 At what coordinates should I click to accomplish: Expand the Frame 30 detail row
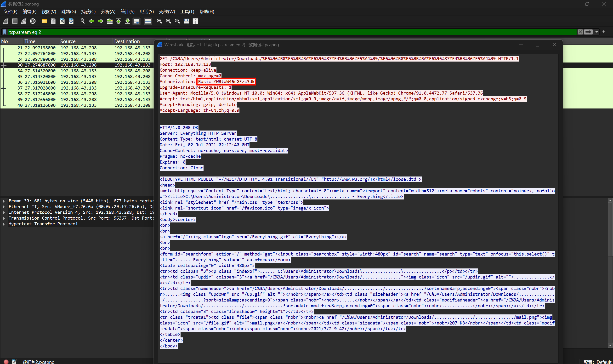pyautogui.click(x=4, y=201)
